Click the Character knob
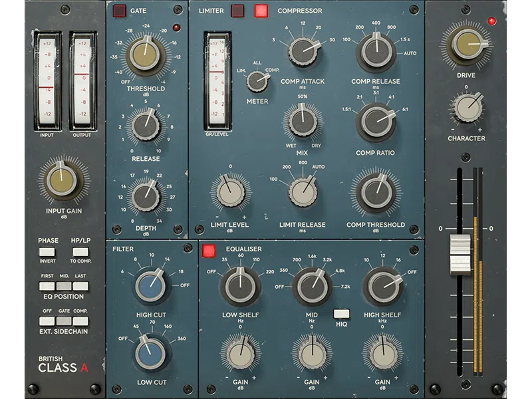This screenshot has width=532, height=399. (466, 107)
